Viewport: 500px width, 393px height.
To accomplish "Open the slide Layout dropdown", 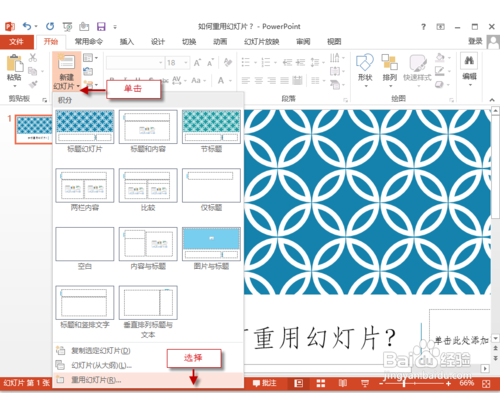I will 90,58.
